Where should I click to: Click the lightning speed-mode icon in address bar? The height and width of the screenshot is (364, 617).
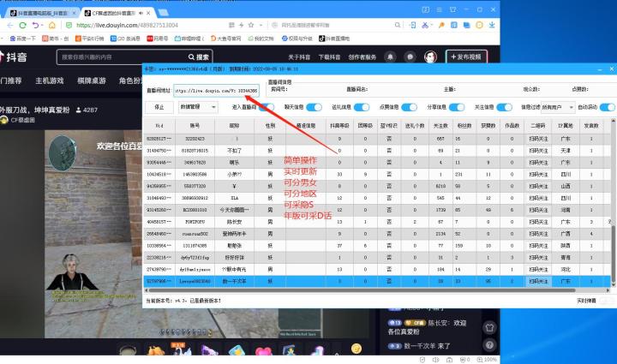[x=241, y=25]
